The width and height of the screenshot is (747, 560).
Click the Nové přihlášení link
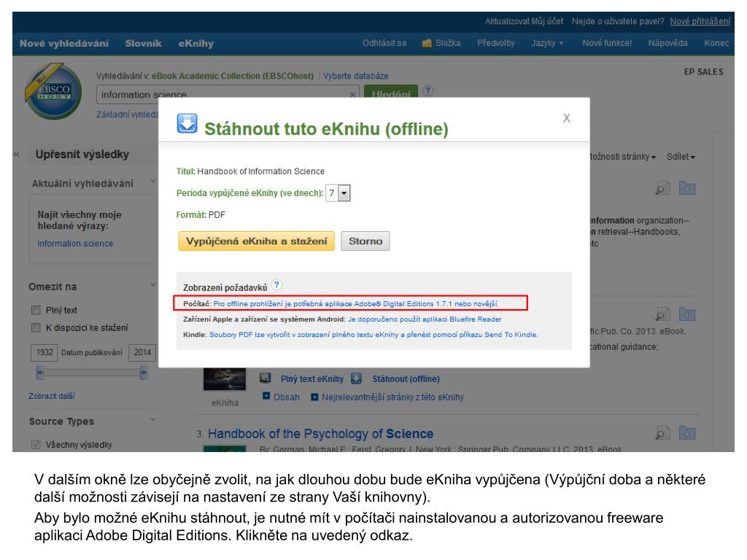[x=700, y=21]
